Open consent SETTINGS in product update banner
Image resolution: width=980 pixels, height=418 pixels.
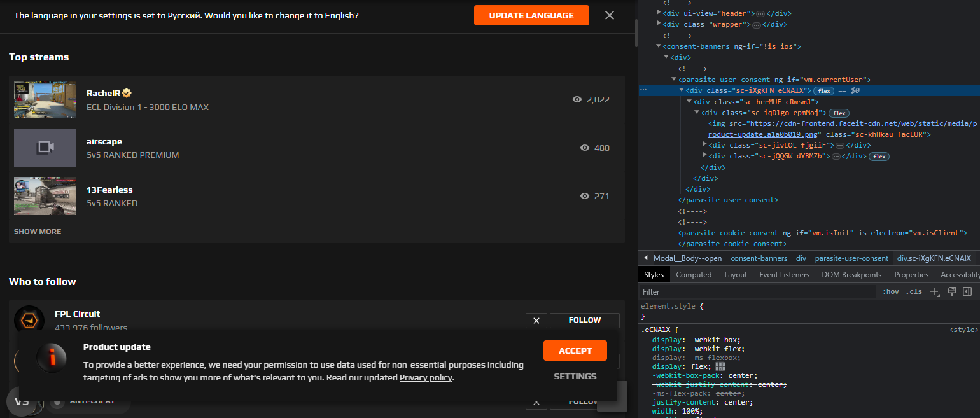(x=575, y=376)
